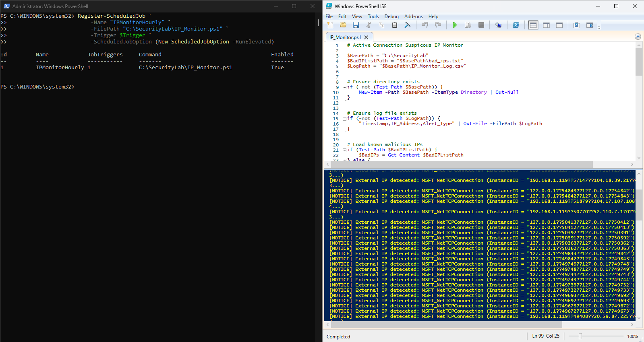Open the New Remote PowerShell Tab icon
The height and width of the screenshot is (342, 644).
coord(499,25)
